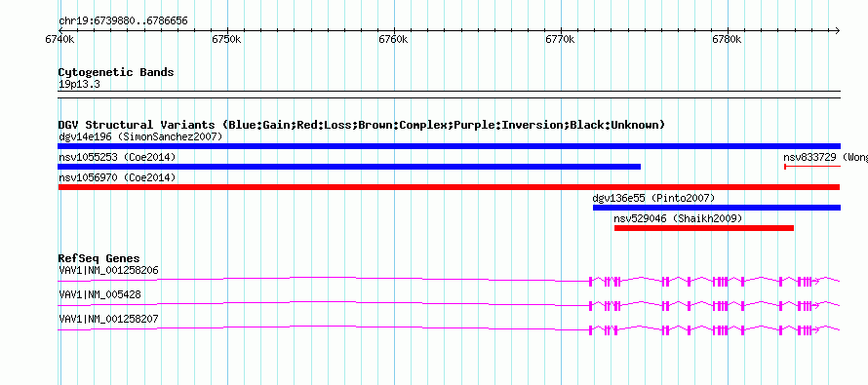Screen dimensions: 868x385
Task: Click the RefSeq Genes track title
Action: click(99, 258)
